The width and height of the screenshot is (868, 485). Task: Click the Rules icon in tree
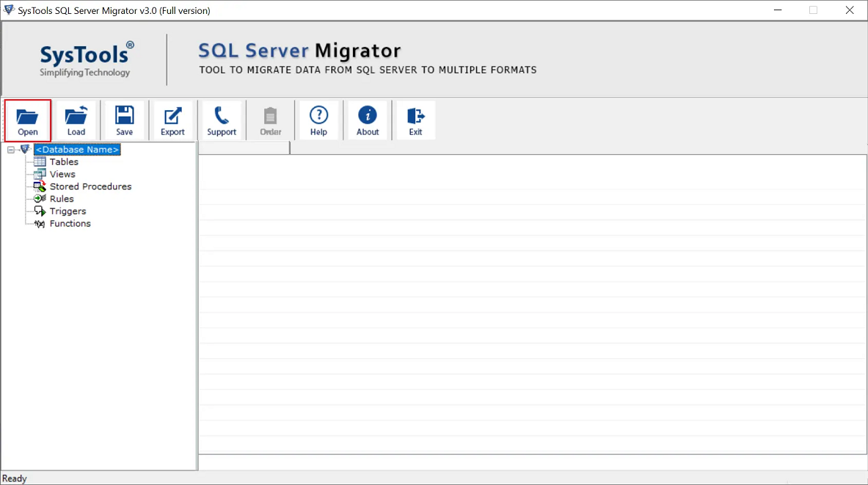click(x=40, y=198)
